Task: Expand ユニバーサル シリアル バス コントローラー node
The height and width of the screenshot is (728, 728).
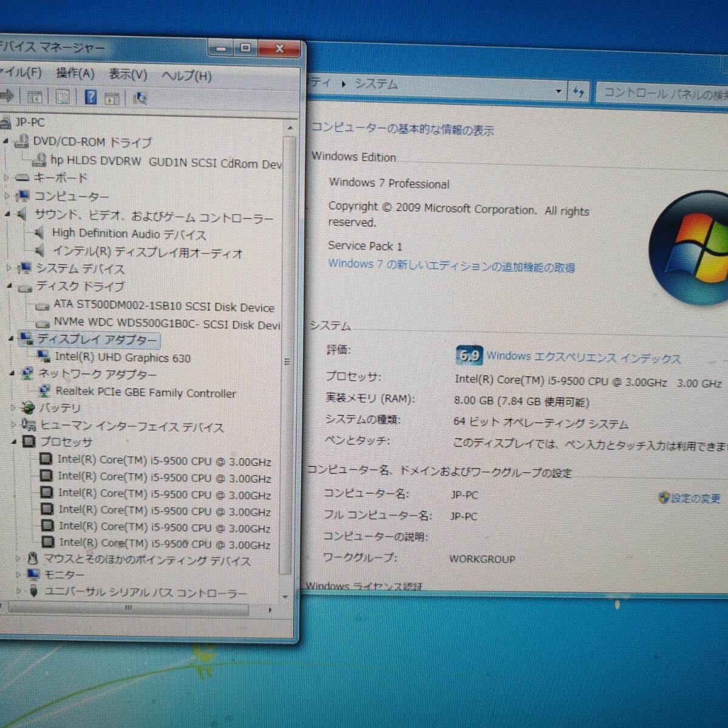Action: coord(19,590)
